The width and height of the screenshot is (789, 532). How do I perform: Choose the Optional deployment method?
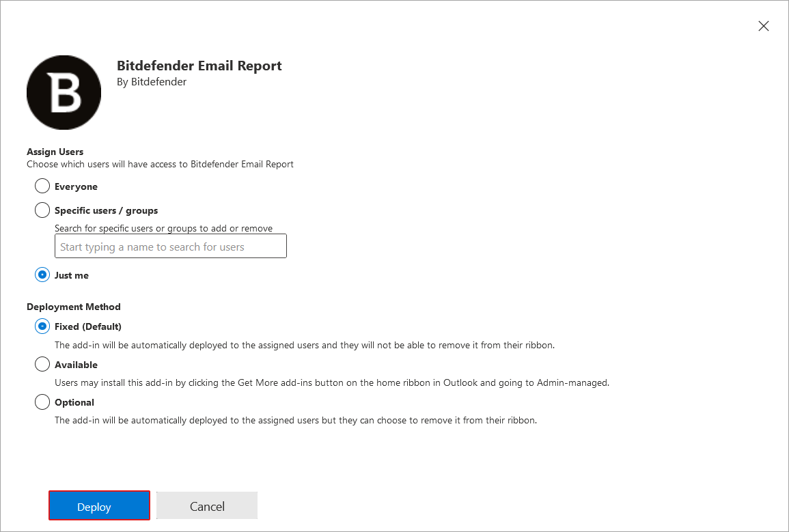click(x=42, y=402)
